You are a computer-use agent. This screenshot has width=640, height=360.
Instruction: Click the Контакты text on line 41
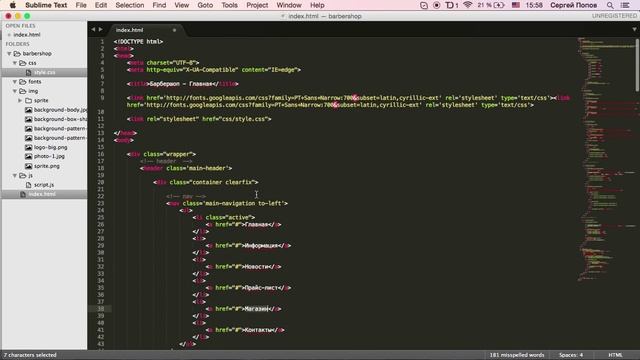(258, 330)
